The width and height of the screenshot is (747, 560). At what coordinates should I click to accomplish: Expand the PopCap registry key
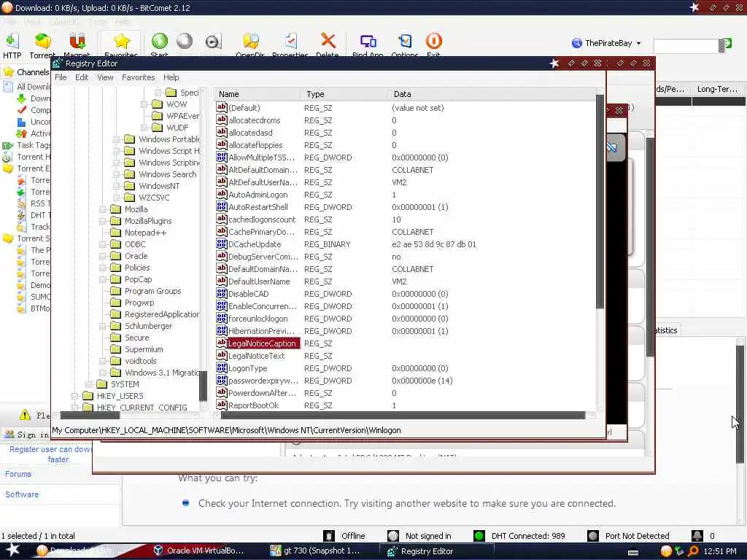(x=102, y=279)
